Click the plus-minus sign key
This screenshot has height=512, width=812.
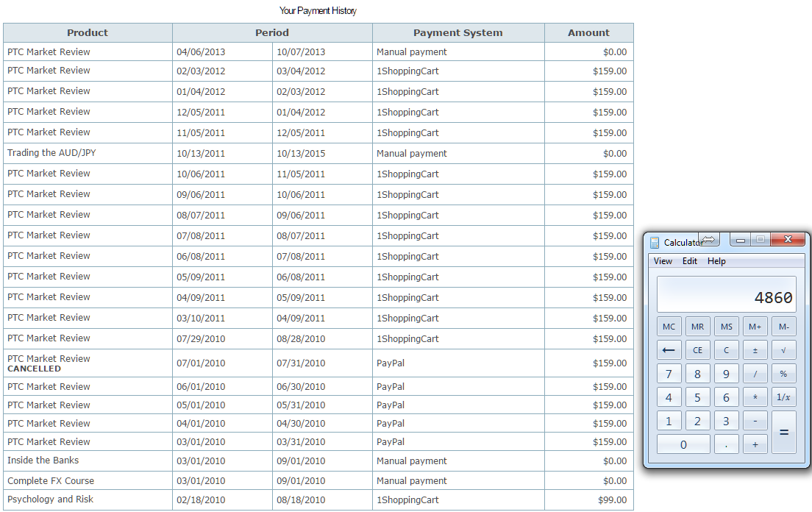[x=755, y=350]
